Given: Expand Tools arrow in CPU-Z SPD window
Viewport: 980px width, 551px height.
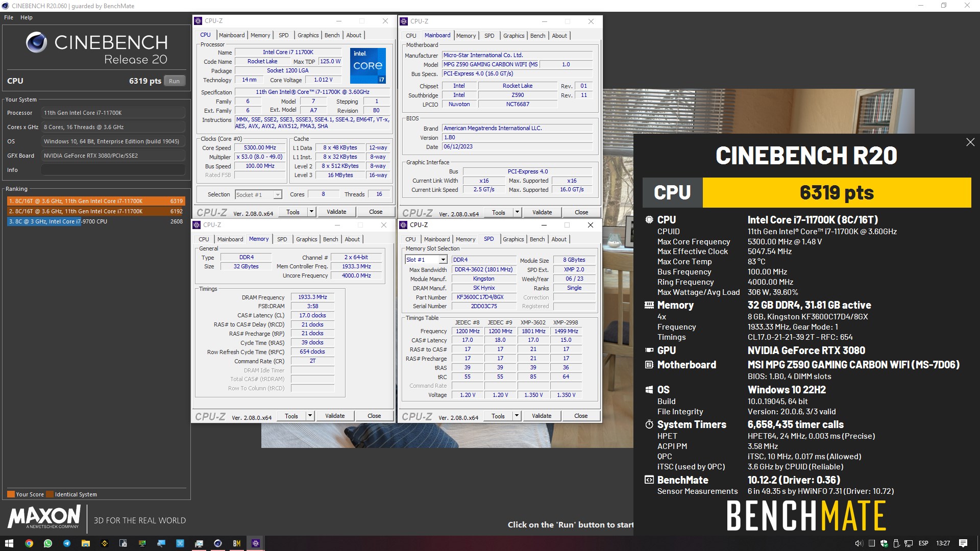Looking at the screenshot, I should click(x=517, y=416).
